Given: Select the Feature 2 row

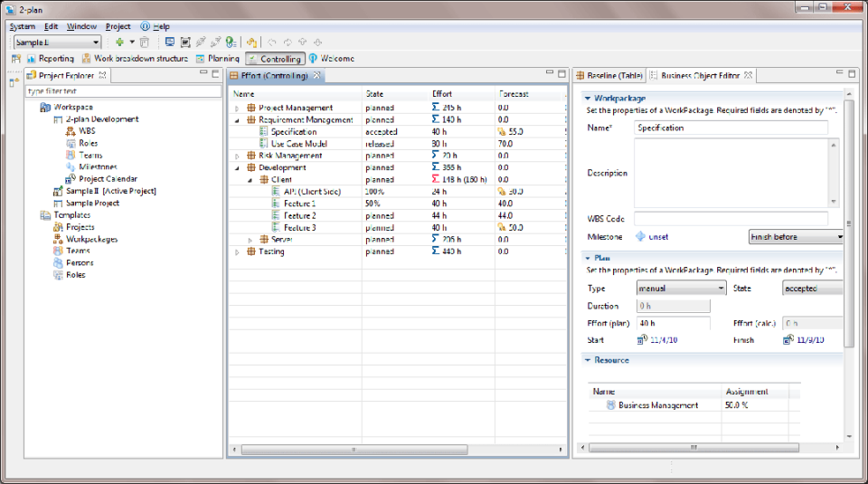Looking at the screenshot, I should (x=398, y=216).
